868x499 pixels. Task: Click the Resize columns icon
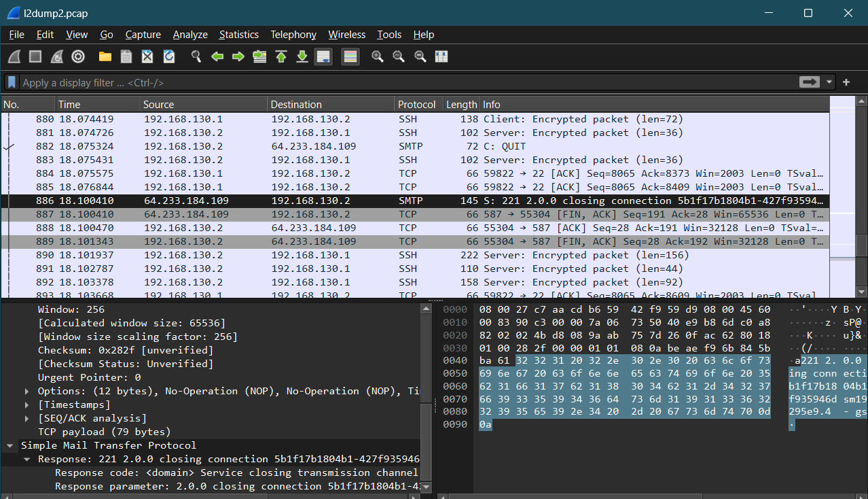point(441,57)
